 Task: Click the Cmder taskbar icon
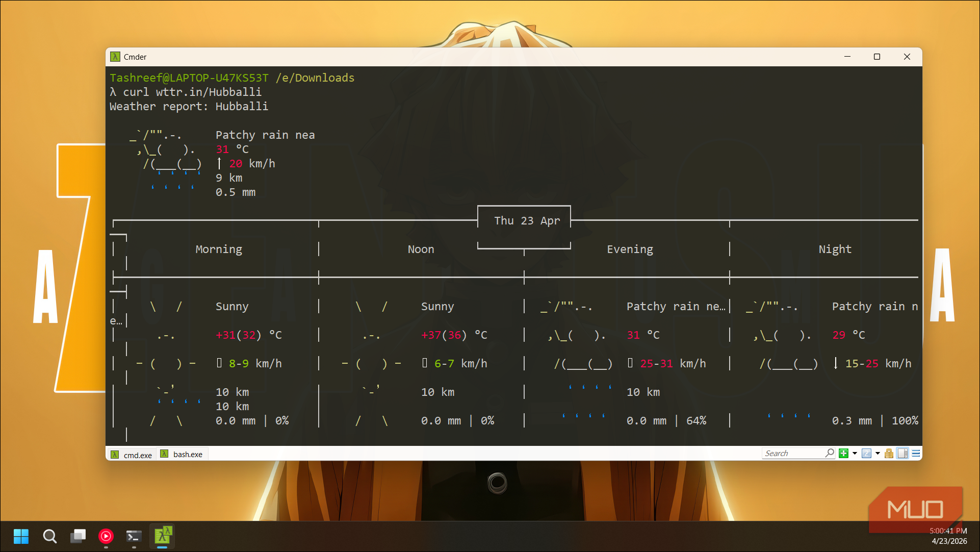coord(162,536)
